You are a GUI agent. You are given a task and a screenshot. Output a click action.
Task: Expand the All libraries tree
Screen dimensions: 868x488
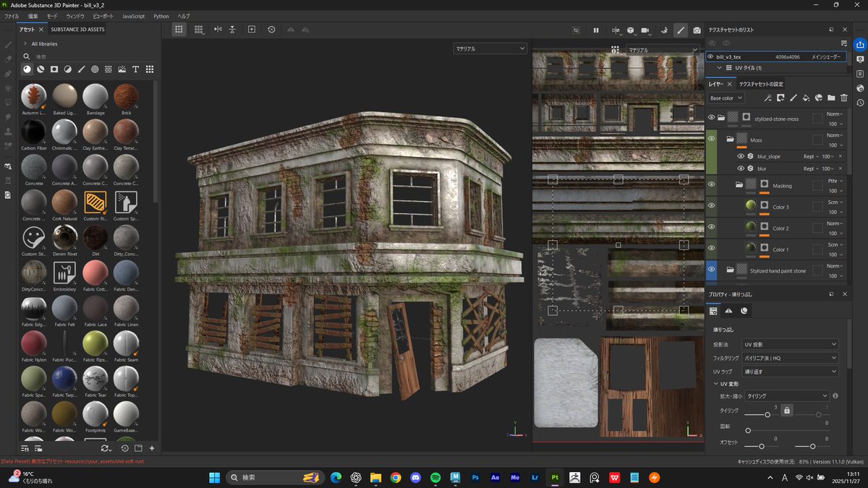(x=25, y=43)
